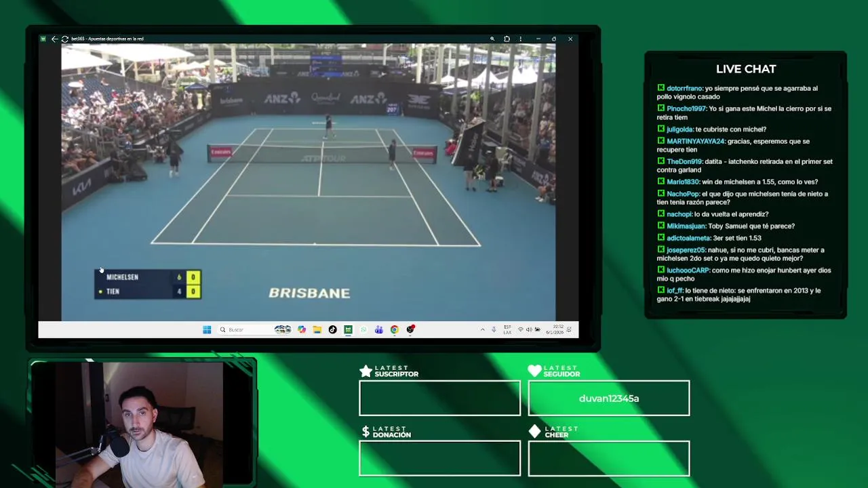Click the NachoPop username in chat

[682, 194]
